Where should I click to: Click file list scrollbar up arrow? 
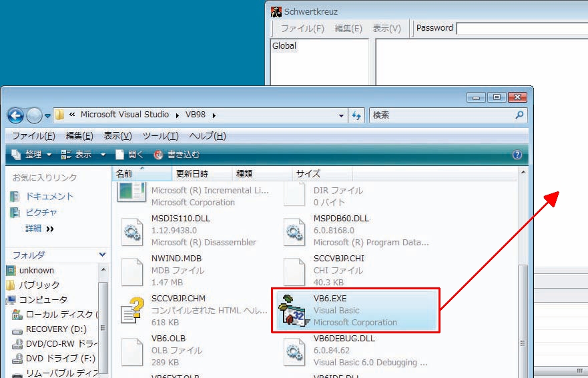coord(523,172)
